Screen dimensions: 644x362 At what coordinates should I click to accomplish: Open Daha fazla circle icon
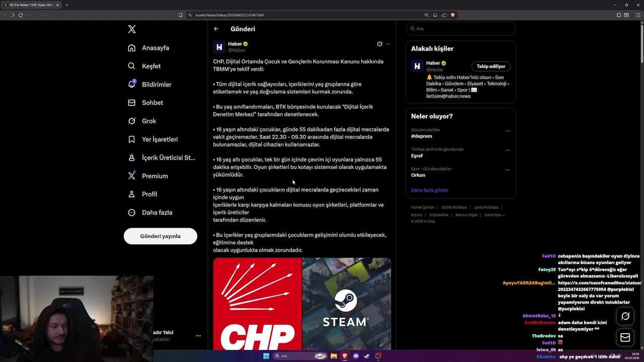click(131, 212)
